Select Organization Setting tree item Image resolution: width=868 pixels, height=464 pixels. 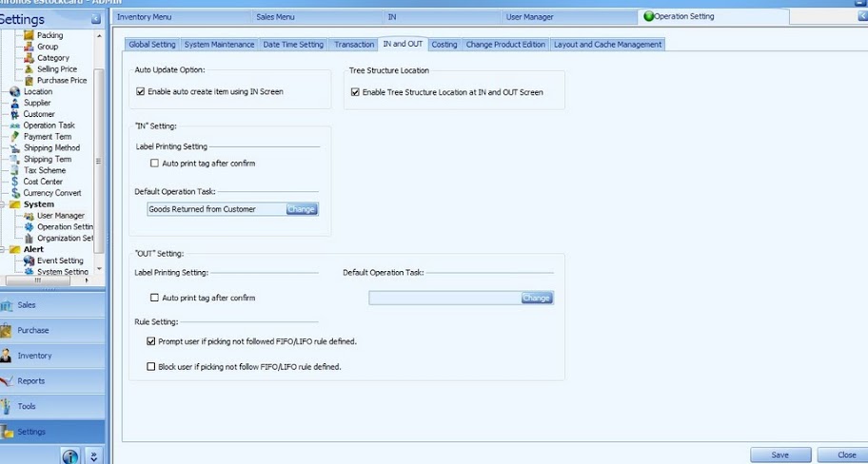tap(65, 239)
